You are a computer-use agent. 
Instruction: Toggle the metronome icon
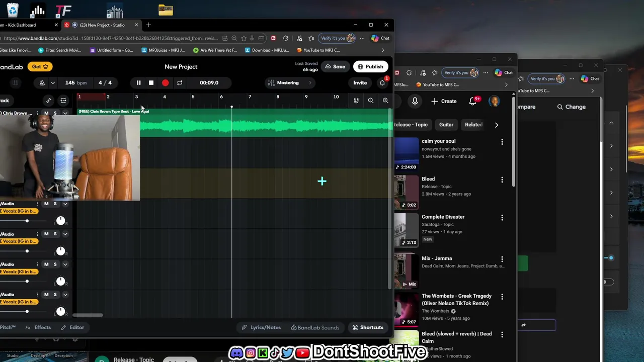(42, 83)
